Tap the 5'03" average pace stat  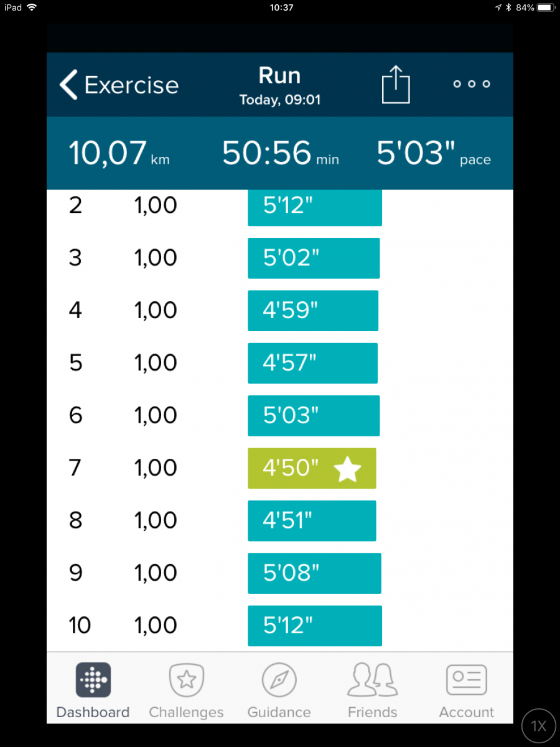pos(434,153)
